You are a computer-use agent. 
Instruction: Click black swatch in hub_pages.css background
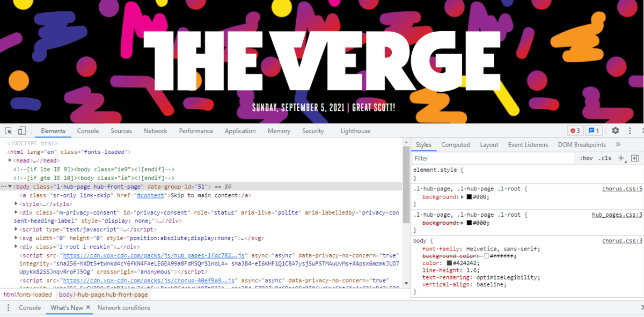coord(469,223)
